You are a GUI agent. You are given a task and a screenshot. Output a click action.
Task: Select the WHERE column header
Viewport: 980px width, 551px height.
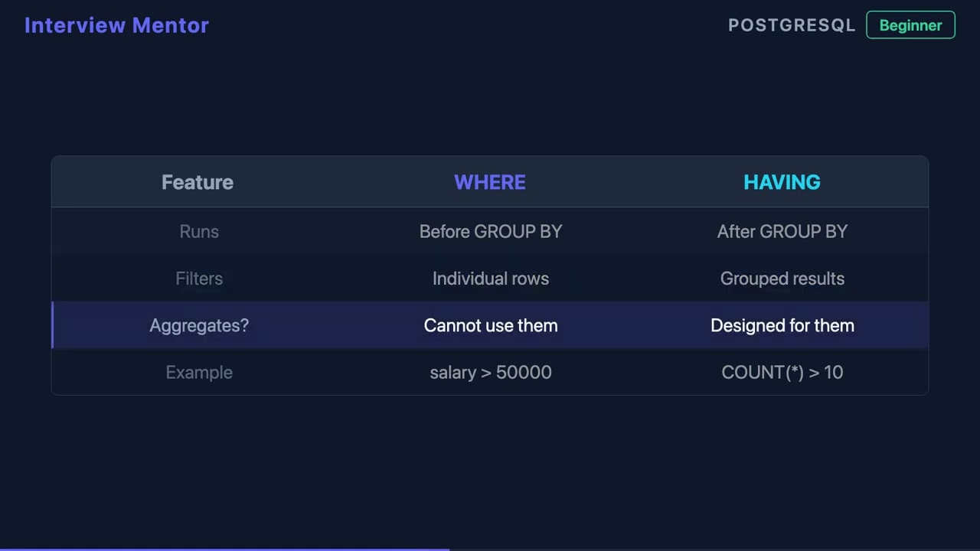490,182
